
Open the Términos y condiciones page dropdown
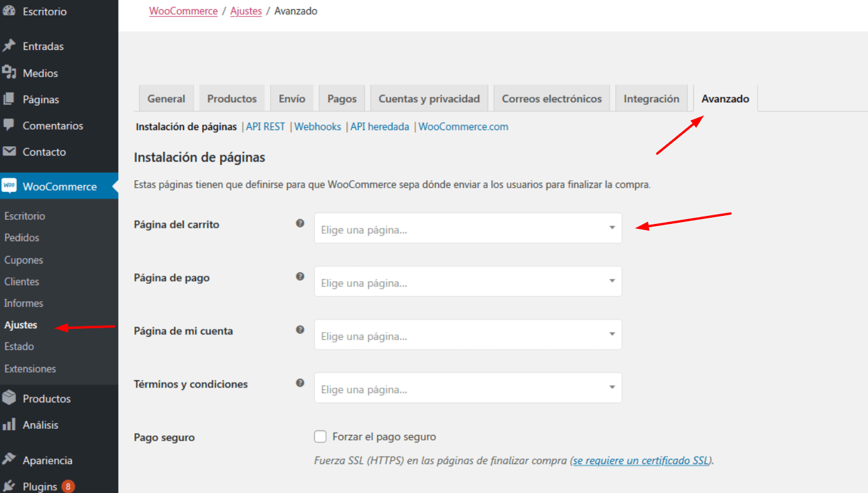(x=468, y=387)
